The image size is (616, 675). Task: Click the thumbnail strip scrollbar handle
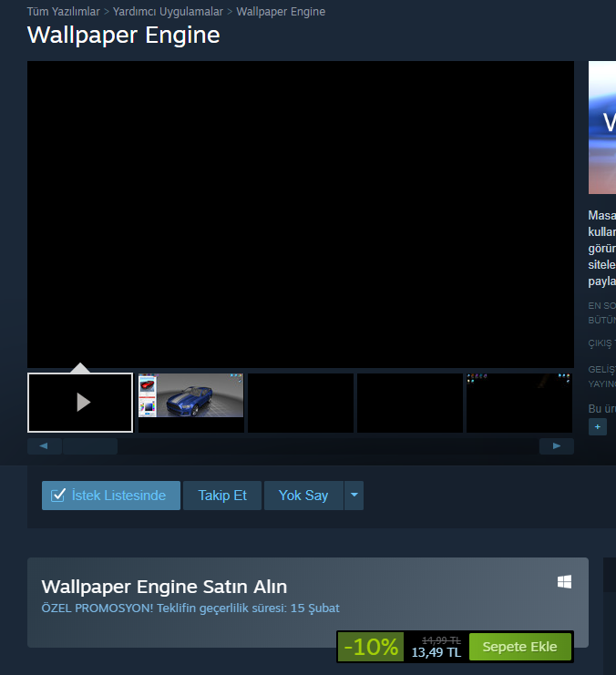pos(90,446)
